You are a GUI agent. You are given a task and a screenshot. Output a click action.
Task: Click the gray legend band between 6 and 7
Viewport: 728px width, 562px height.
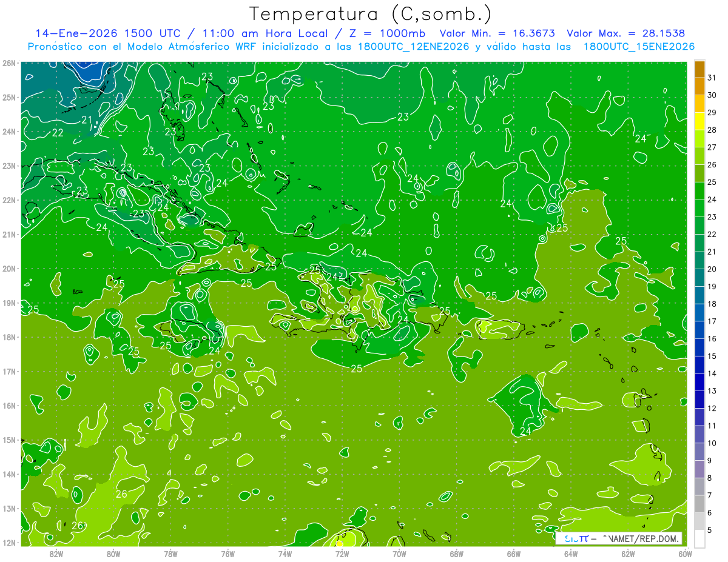(x=699, y=504)
